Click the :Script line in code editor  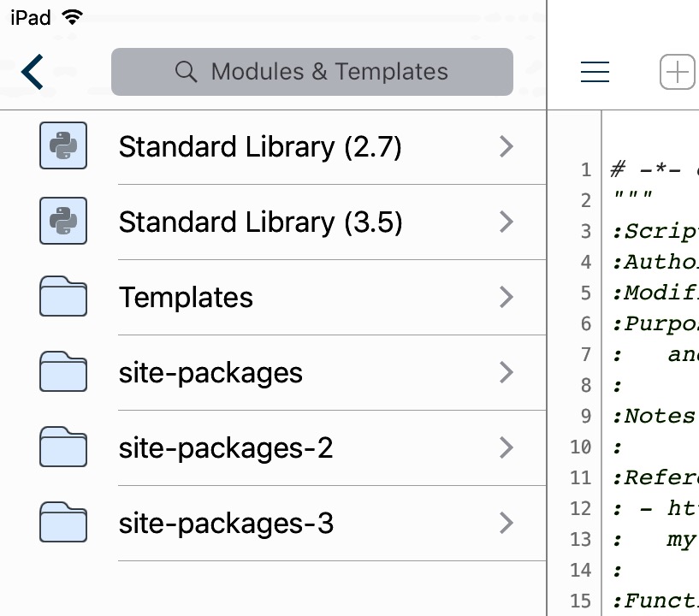655,231
